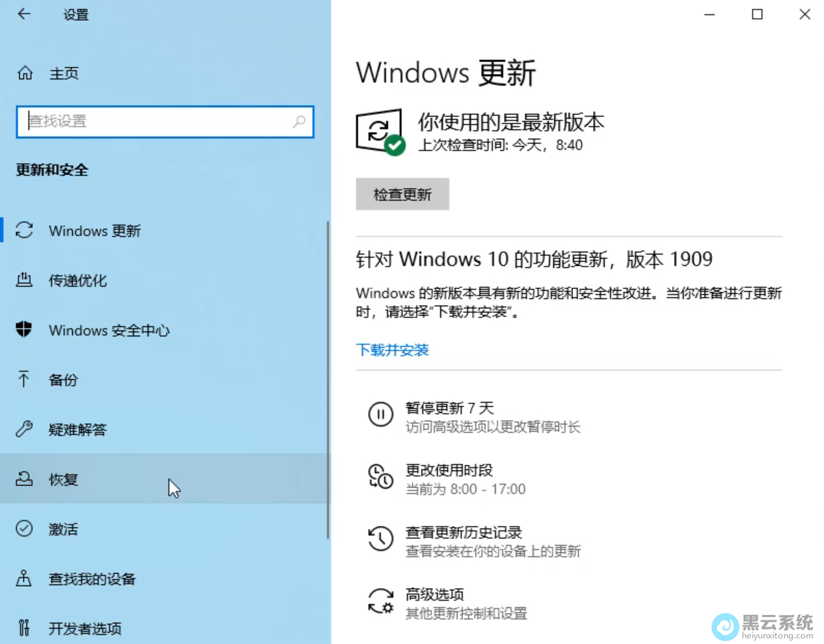Click the pause updates icon
Image resolution: width=824 pixels, height=644 pixels.
pyautogui.click(x=380, y=415)
